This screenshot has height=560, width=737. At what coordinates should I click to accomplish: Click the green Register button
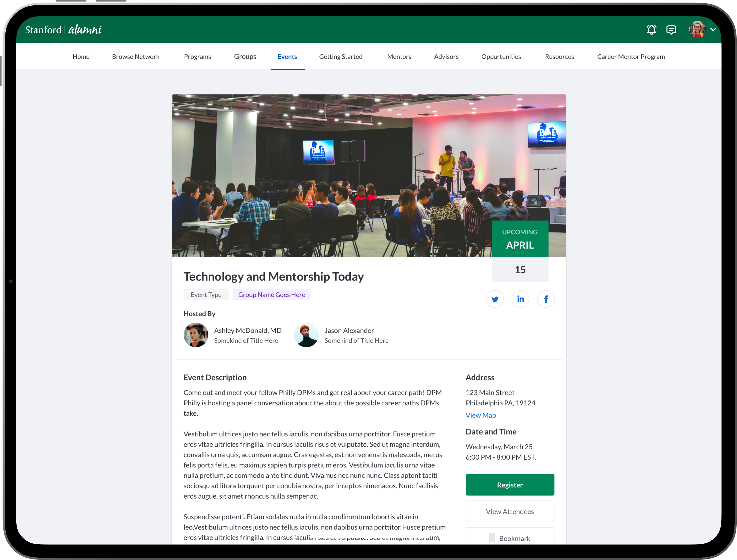click(509, 485)
